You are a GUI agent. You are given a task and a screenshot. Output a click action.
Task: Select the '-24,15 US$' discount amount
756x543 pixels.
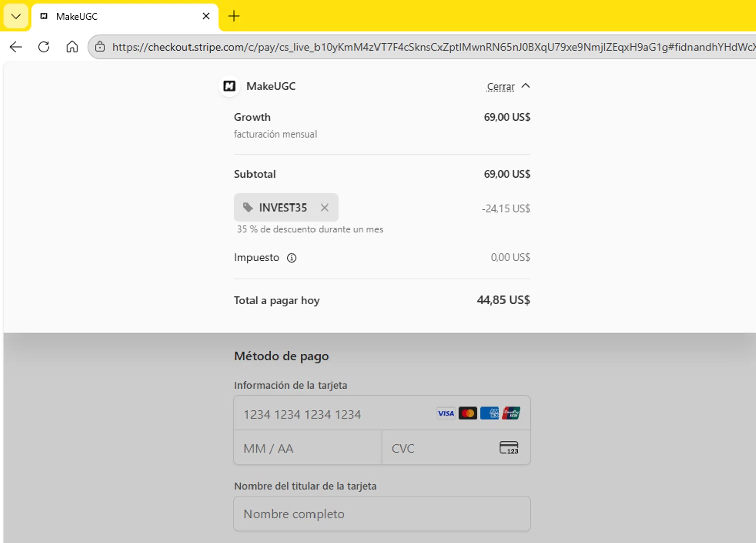(x=506, y=208)
